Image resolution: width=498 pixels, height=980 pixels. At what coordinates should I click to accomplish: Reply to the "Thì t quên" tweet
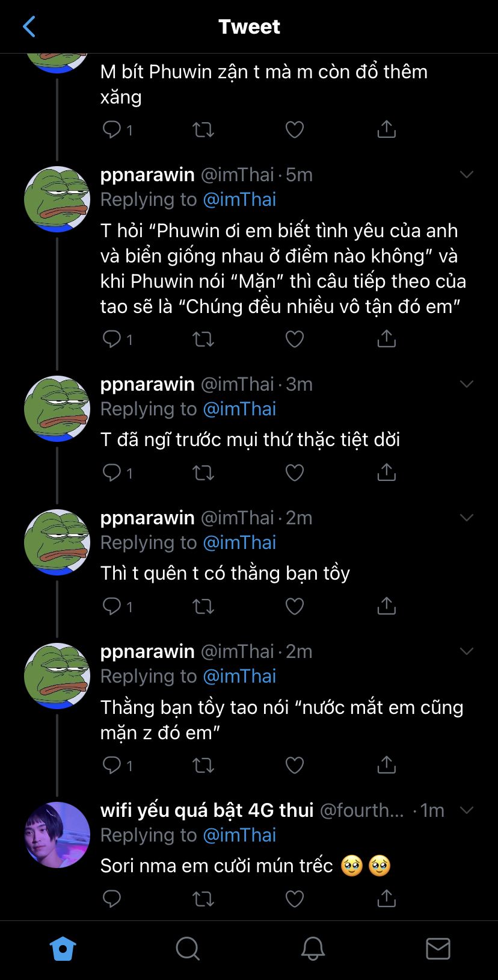point(112,606)
